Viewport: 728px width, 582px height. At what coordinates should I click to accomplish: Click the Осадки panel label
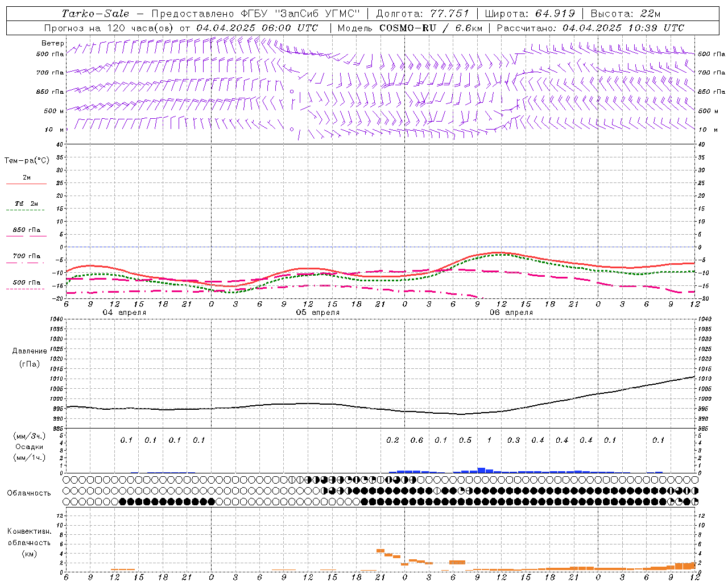coord(29,447)
